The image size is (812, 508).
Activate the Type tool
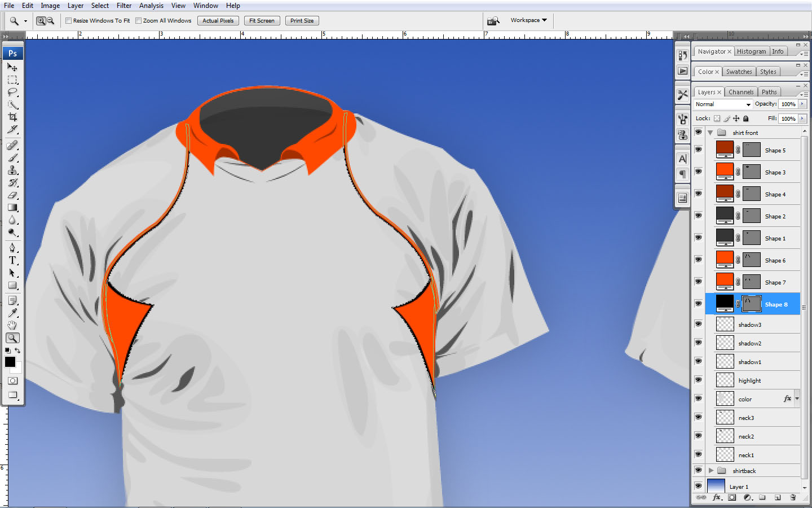pos(12,260)
